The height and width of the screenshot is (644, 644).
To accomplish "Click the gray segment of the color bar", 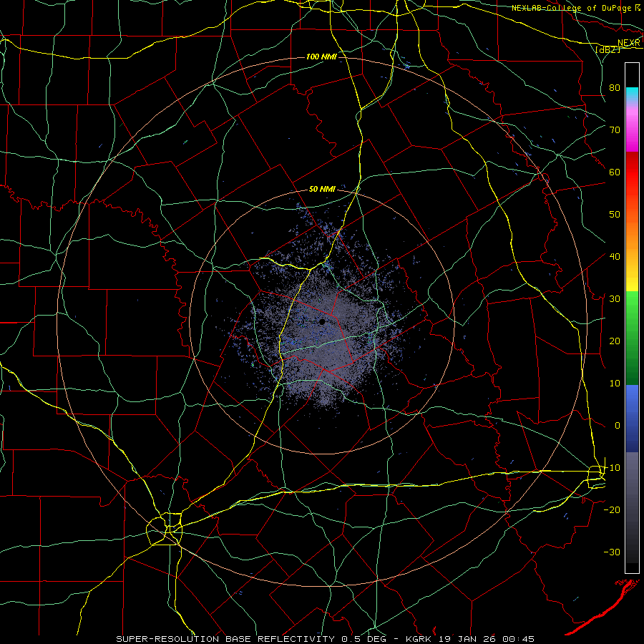I will 632,507.
